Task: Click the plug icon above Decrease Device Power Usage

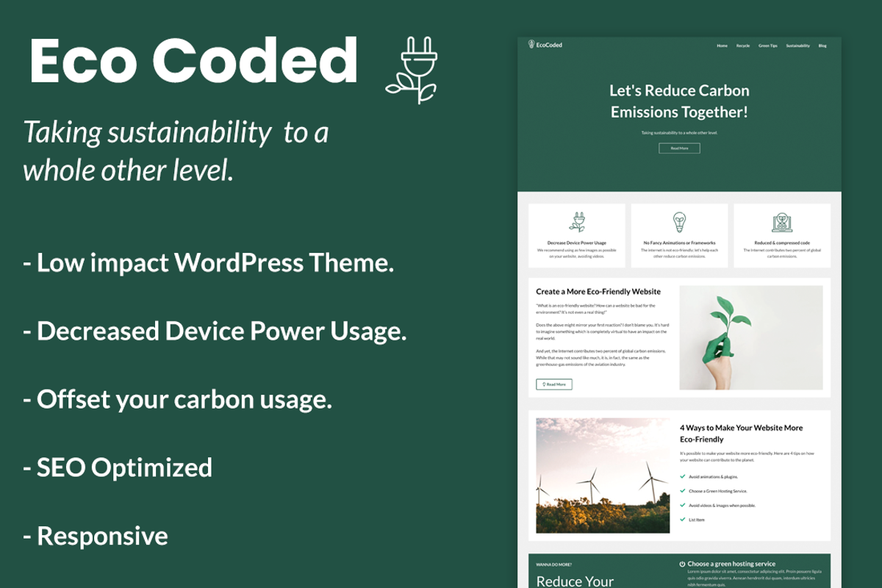Action: (x=577, y=222)
